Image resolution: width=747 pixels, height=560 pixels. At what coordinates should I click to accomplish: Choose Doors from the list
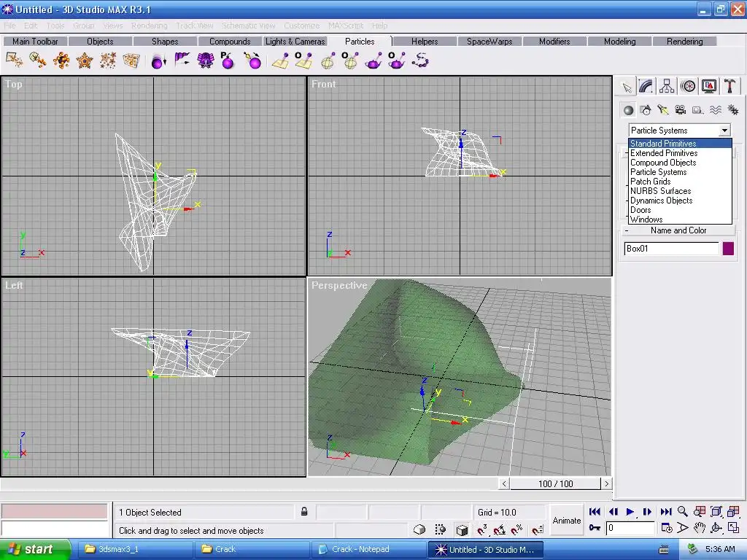click(680, 210)
